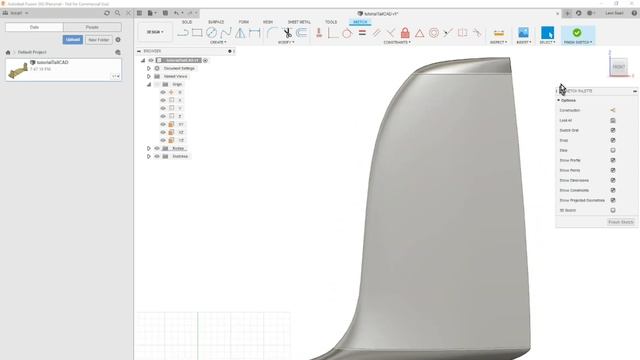Select the Trim scissors tool
Viewport: 640px width, 360px height.
tap(287, 33)
